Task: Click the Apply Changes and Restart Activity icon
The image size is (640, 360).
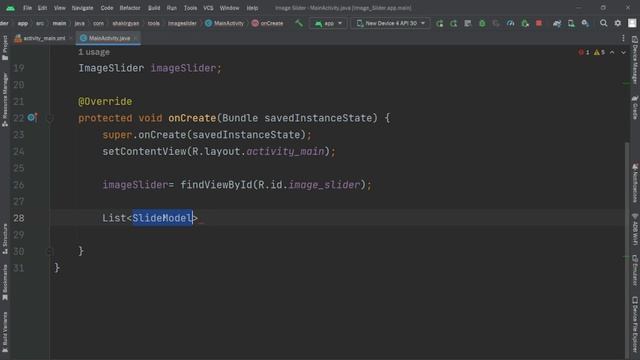Action: [453, 24]
